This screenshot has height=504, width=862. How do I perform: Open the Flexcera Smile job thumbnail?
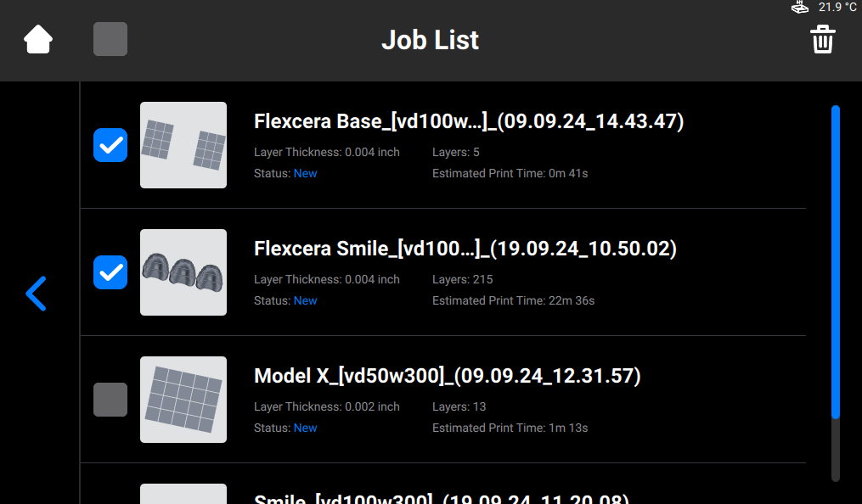[183, 272]
